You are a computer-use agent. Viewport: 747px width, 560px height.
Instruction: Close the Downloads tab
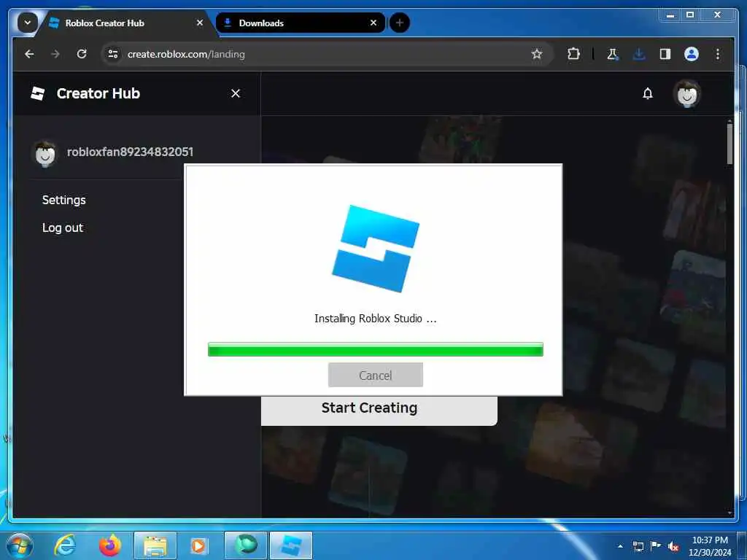373,23
